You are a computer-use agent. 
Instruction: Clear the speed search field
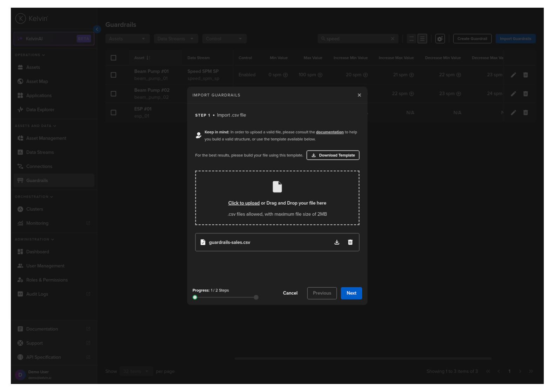point(392,39)
